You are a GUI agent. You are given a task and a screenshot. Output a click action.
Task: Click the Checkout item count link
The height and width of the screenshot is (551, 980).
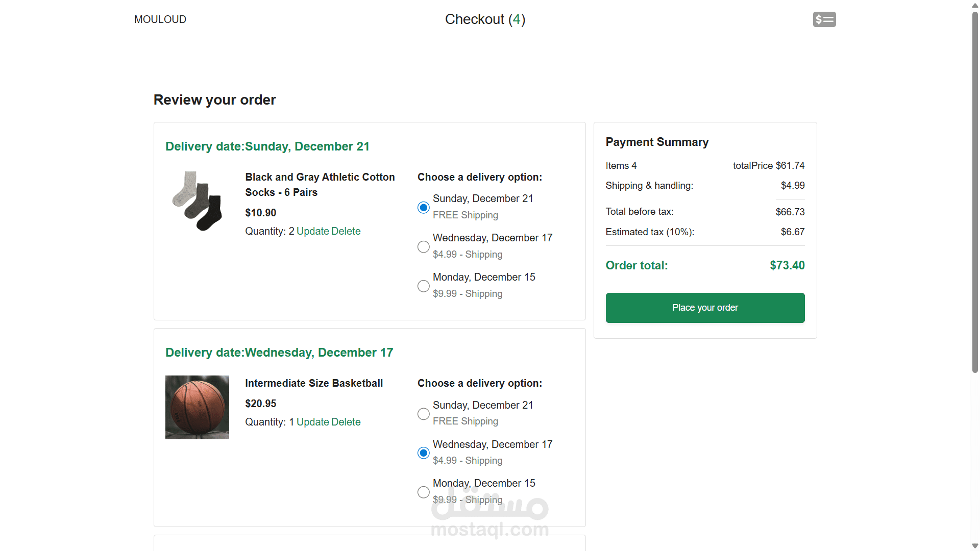(x=517, y=19)
